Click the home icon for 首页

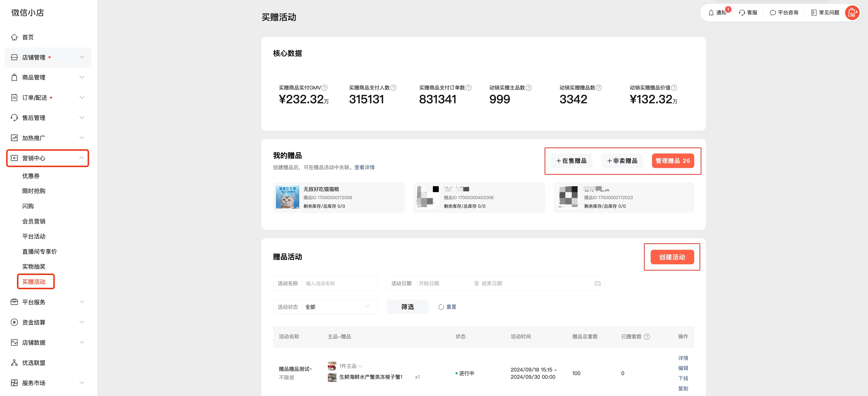[14, 37]
